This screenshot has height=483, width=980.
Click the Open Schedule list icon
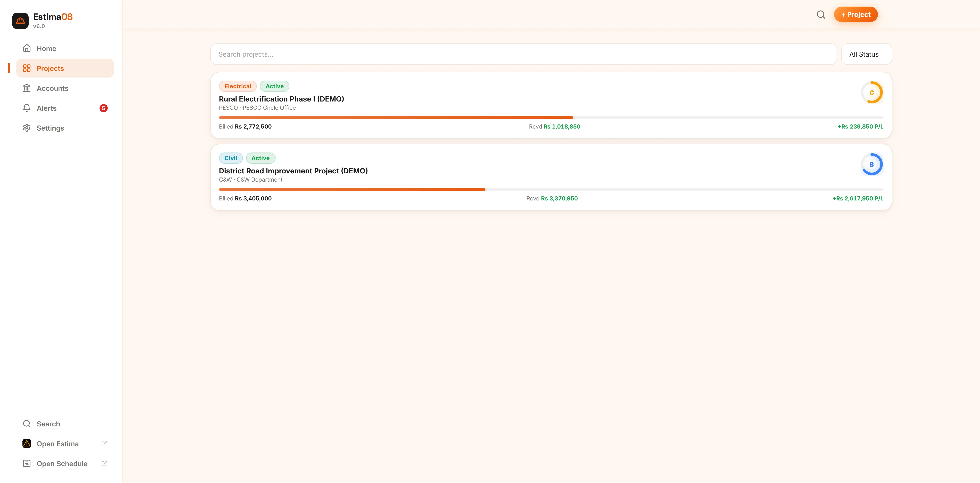27,464
